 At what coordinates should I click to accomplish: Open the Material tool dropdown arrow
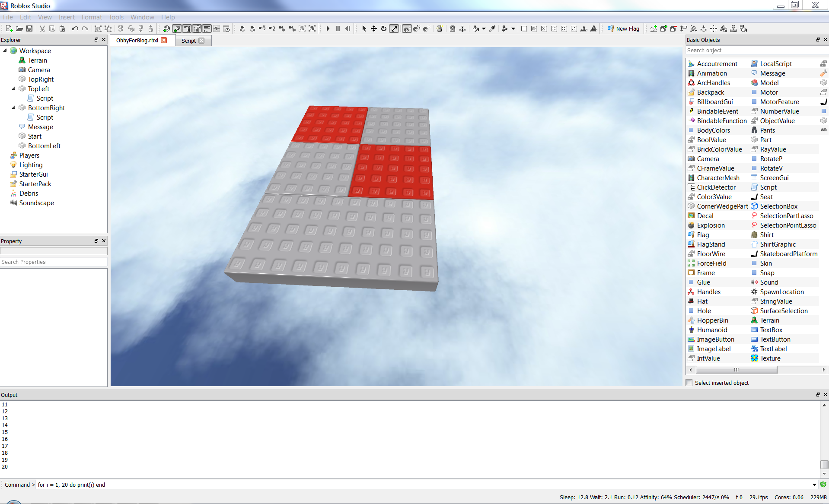coord(513,29)
